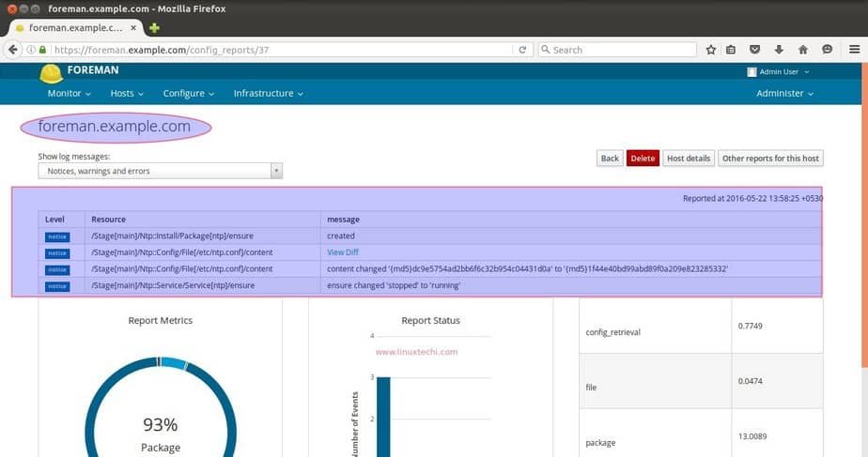The height and width of the screenshot is (457, 868).
Task: Click notice badge for Package[ntp] ensure row
Action: pos(57,236)
